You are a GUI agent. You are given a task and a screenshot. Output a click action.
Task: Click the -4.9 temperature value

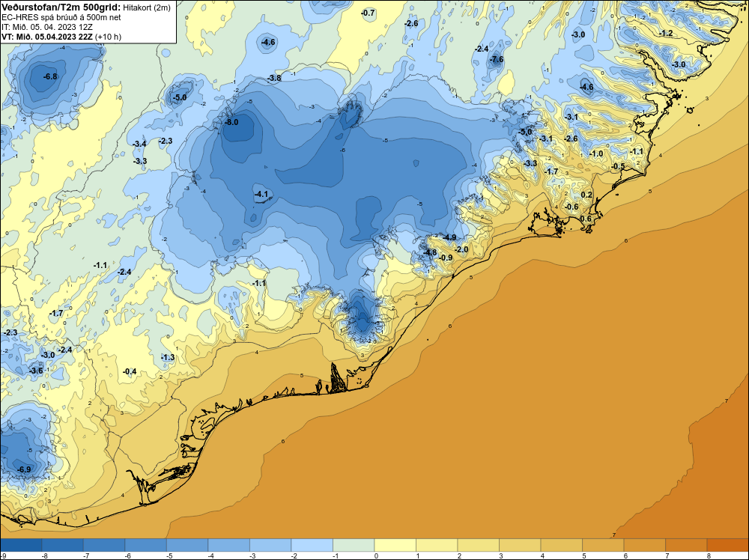(449, 237)
